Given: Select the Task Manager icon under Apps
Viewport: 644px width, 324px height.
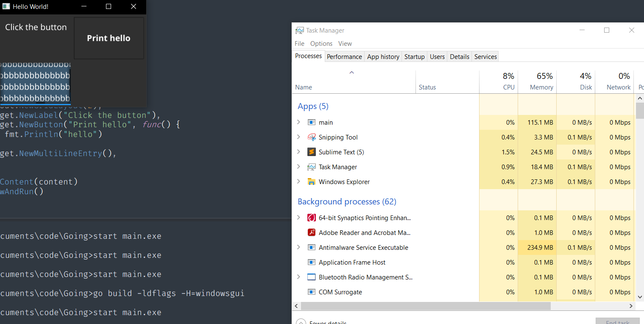Looking at the screenshot, I should tap(312, 167).
